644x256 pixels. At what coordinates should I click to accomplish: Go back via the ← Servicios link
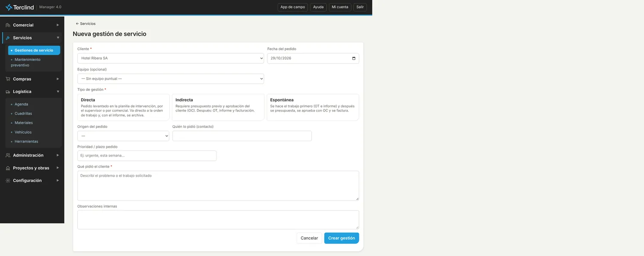pyautogui.click(x=85, y=24)
